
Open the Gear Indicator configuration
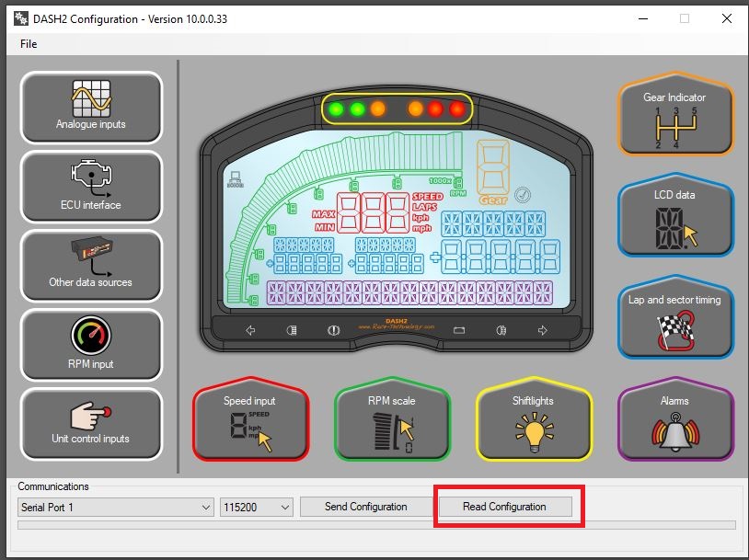click(674, 120)
